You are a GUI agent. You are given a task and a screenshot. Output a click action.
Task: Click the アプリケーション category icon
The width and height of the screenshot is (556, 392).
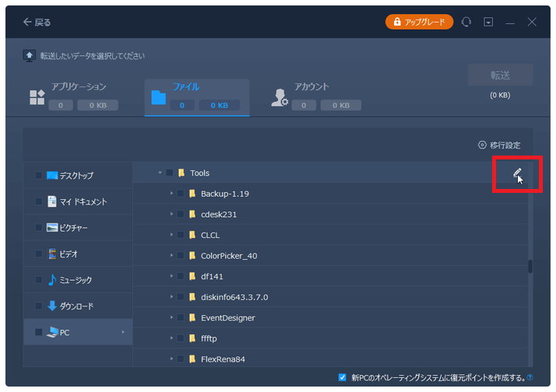[37, 96]
